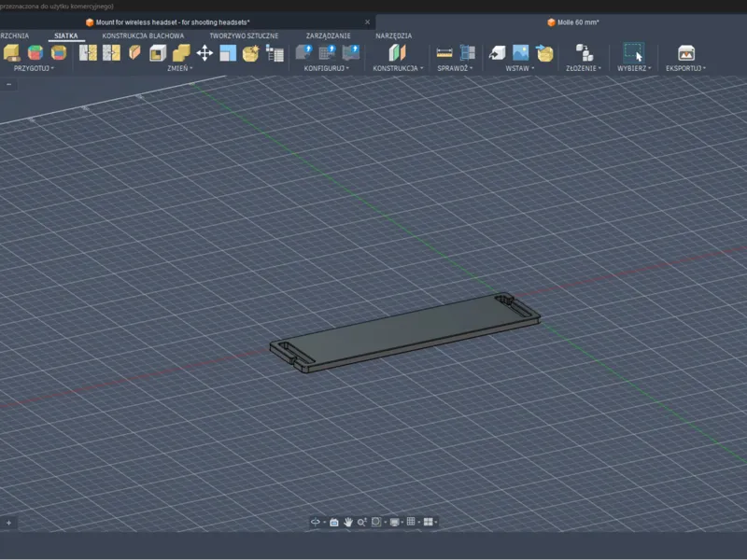747x560 pixels.
Task: Expand the Zmień dropdown menu
Action: (179, 68)
